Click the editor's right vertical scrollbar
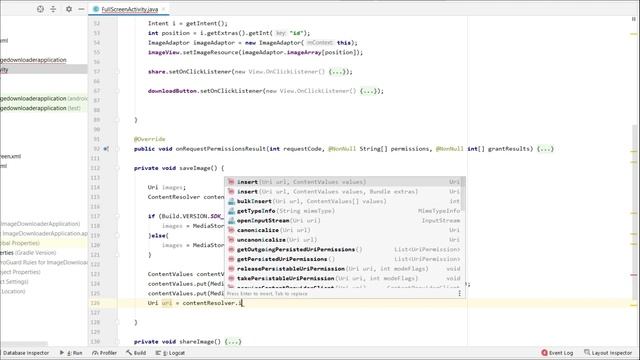 click(x=634, y=212)
